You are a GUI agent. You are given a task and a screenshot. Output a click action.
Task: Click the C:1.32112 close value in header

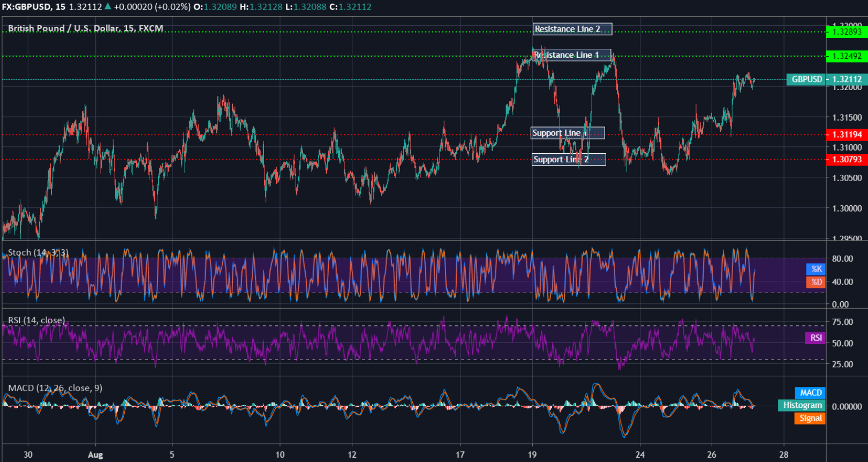350,7
